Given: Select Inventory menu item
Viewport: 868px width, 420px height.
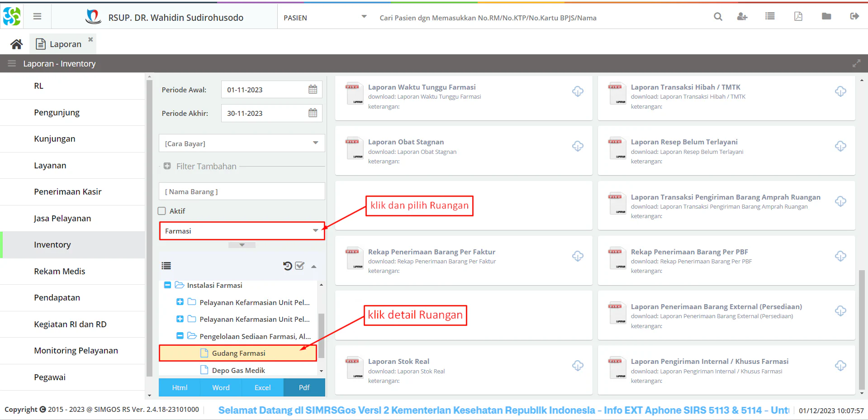Looking at the screenshot, I should tap(72, 245).
